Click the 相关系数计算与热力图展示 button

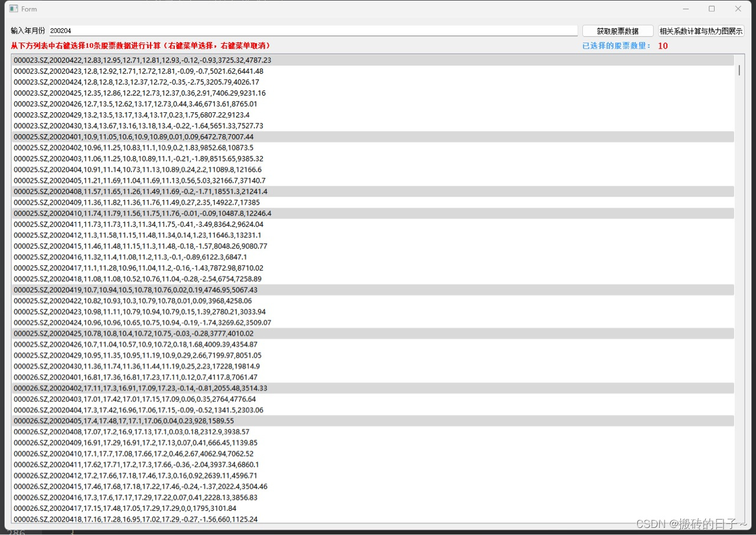pyautogui.click(x=702, y=31)
